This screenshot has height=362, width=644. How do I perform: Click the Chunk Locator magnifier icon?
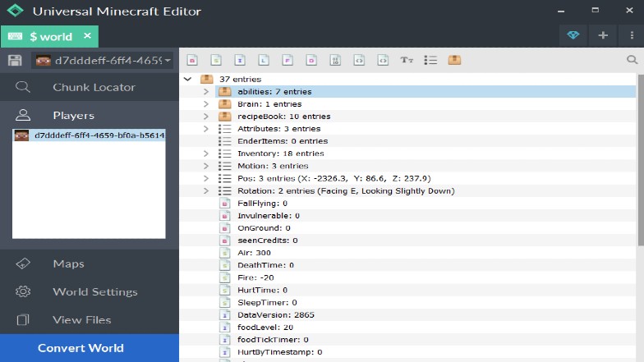pos(23,87)
